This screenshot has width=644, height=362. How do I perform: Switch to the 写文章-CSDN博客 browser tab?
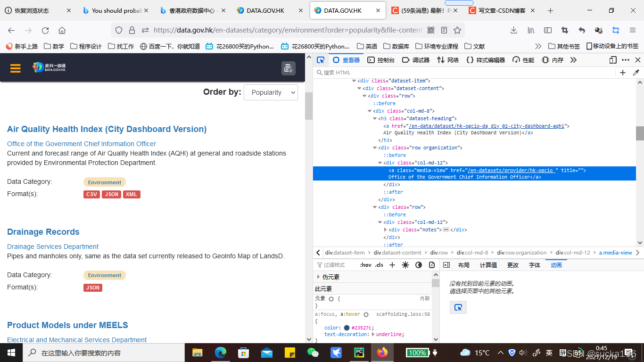click(502, 10)
